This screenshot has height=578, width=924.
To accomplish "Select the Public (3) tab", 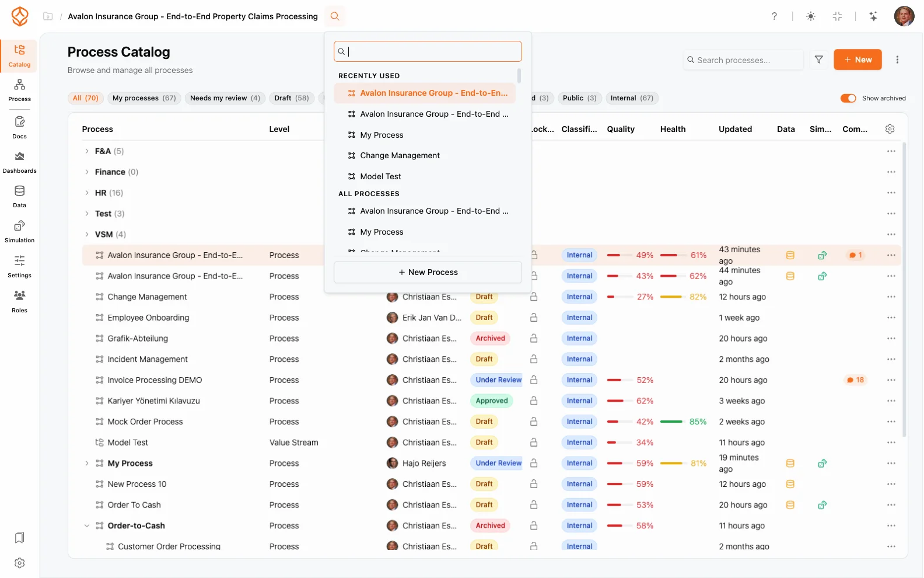I will 579,98.
